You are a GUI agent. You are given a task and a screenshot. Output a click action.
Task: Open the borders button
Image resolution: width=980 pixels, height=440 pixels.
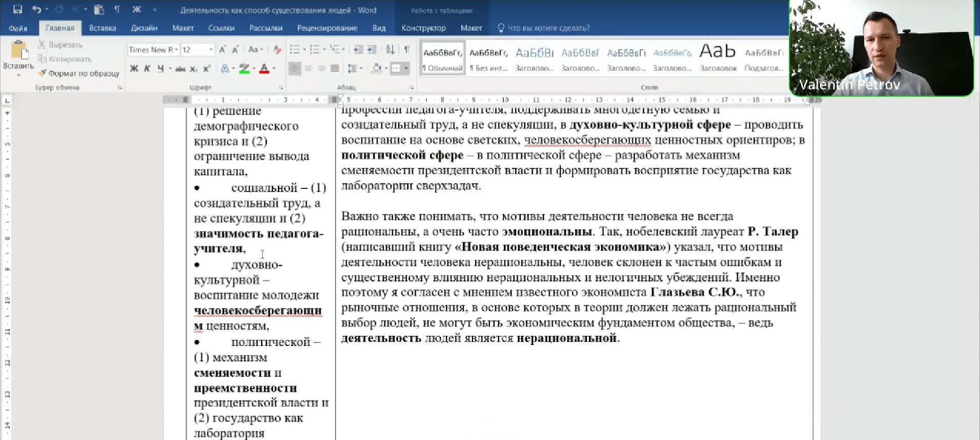[396, 68]
